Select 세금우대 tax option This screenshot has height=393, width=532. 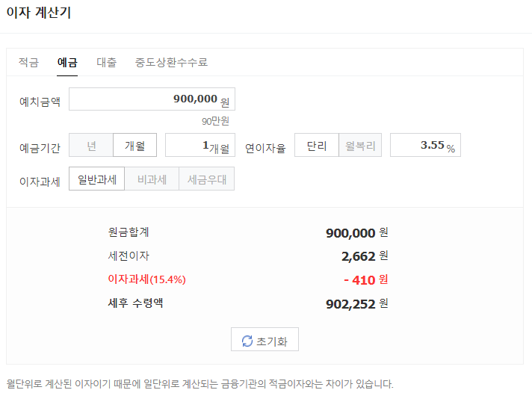207,179
